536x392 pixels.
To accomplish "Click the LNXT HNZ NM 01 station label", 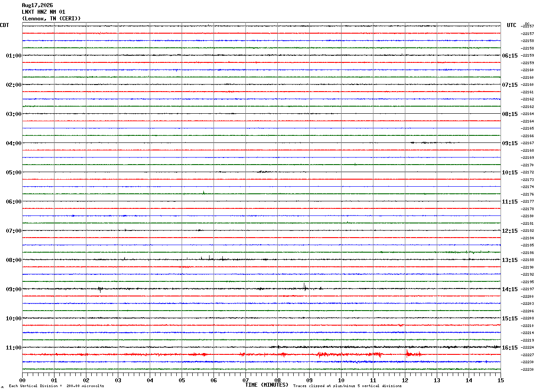I will 43,12.
